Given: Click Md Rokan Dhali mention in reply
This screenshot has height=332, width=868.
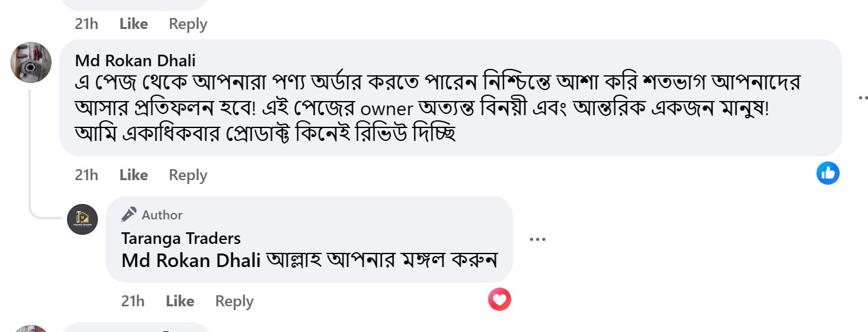Looking at the screenshot, I should pos(191,261).
